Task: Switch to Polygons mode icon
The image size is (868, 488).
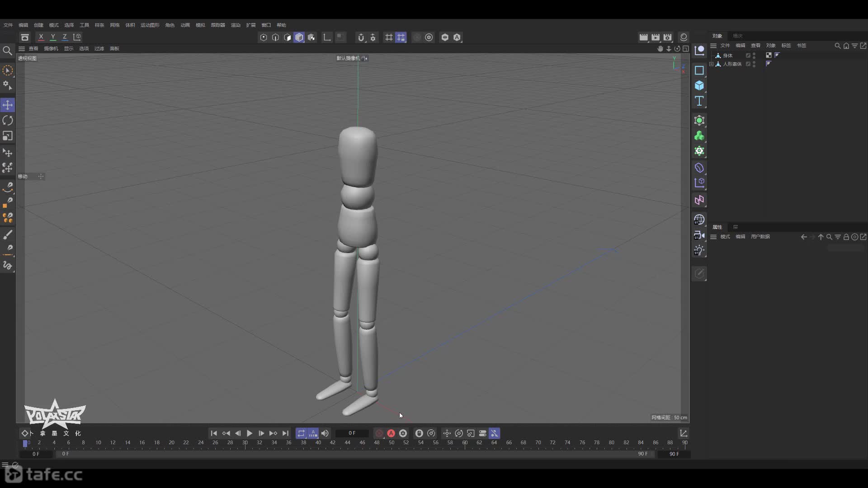Action: [x=287, y=38]
